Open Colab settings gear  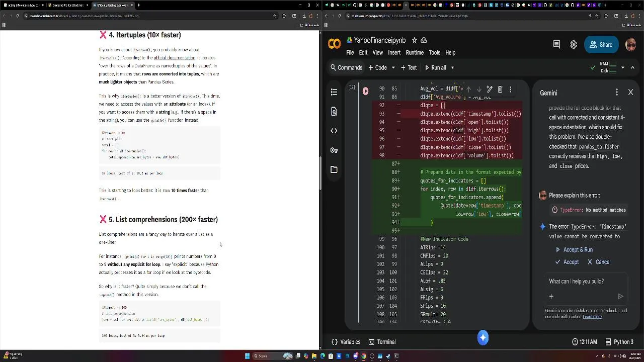(x=574, y=44)
